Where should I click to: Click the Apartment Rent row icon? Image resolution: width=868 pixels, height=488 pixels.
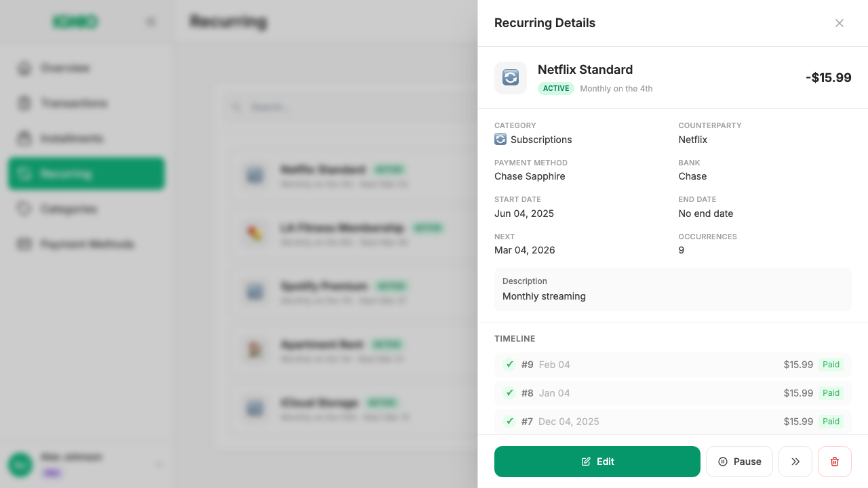coord(255,351)
